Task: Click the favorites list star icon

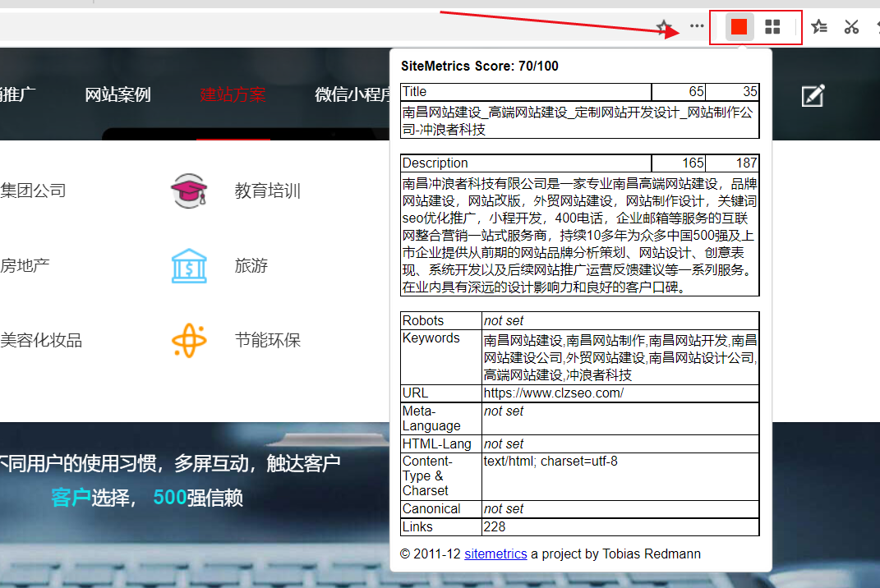Action: (x=819, y=27)
